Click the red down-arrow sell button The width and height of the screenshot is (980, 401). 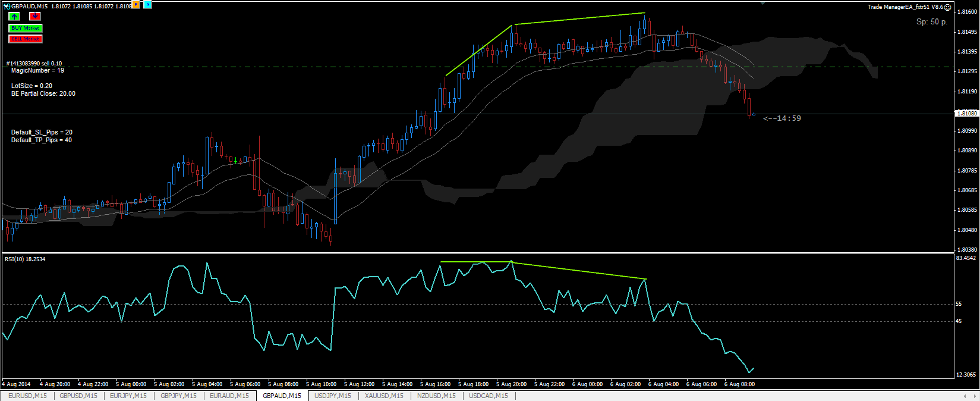[x=35, y=17]
